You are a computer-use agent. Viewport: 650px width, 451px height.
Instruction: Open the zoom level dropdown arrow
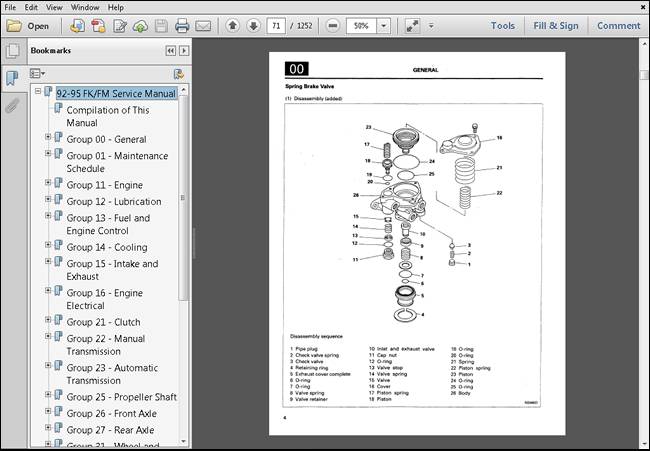pos(383,26)
